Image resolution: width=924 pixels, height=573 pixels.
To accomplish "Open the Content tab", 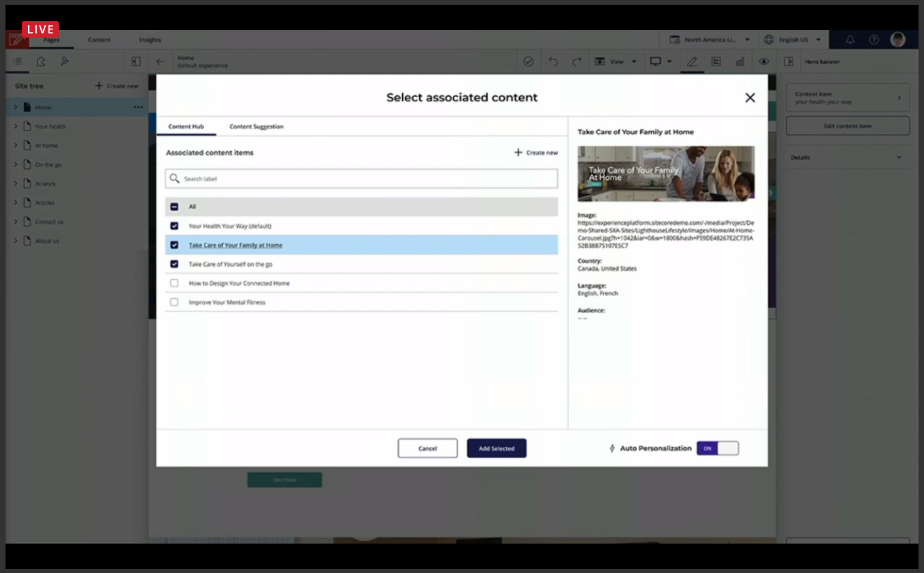I will click(99, 40).
